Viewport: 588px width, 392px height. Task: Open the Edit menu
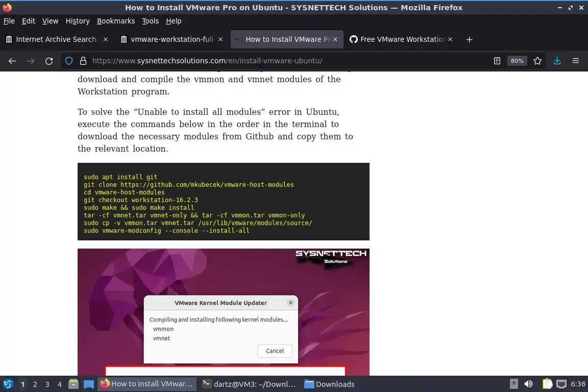point(29,21)
